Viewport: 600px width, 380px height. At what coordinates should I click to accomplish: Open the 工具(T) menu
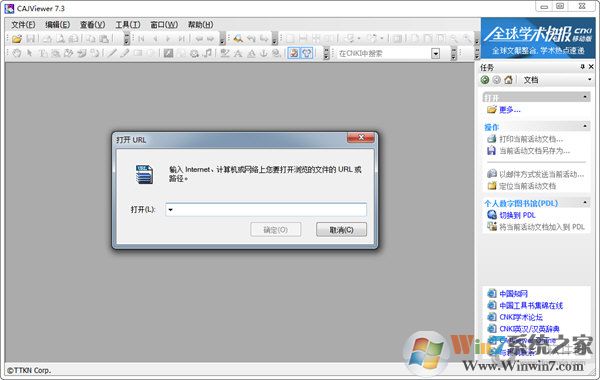click(x=128, y=25)
